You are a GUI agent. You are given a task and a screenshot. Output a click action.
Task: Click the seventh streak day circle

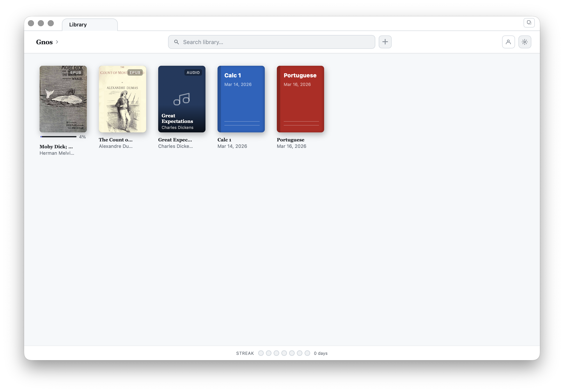click(307, 353)
